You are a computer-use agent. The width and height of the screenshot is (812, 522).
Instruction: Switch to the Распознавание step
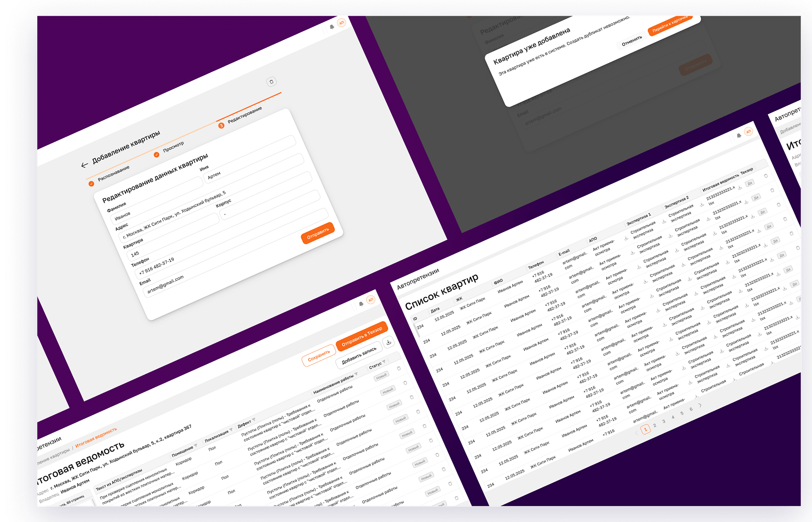tap(113, 174)
